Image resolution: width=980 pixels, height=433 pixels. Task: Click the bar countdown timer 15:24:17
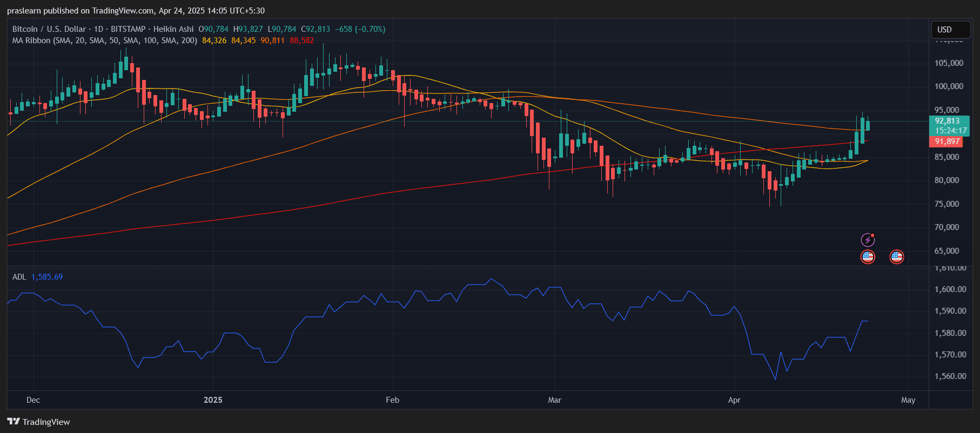(x=951, y=131)
